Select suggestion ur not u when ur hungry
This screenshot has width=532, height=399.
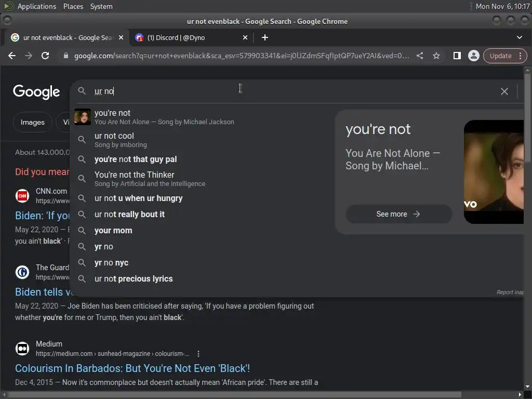pos(202,198)
